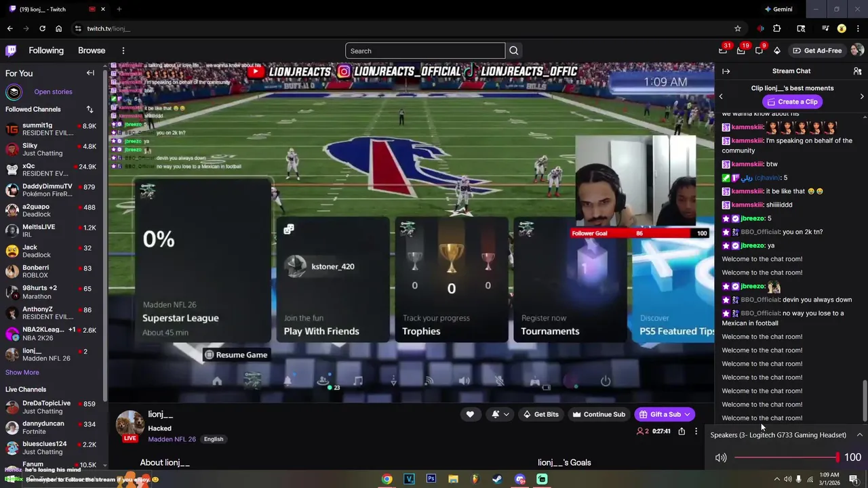Open browser extensions puzzle icon
868x488 pixels.
[x=777, y=28]
